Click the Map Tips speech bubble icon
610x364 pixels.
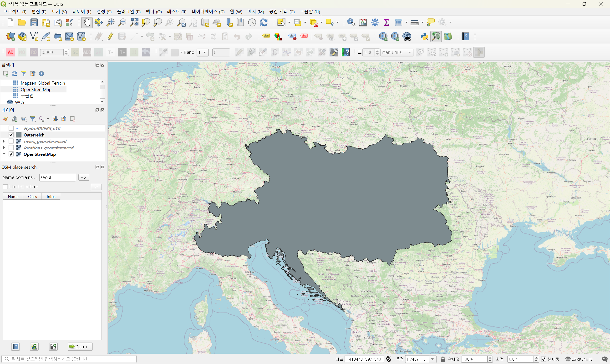(x=431, y=23)
